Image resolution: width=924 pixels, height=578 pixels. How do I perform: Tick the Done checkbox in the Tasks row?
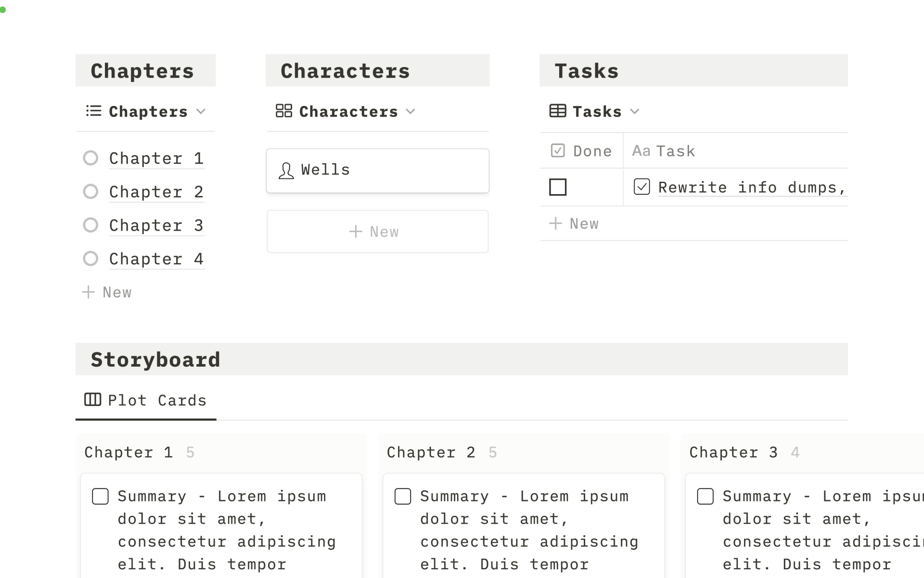pos(558,187)
